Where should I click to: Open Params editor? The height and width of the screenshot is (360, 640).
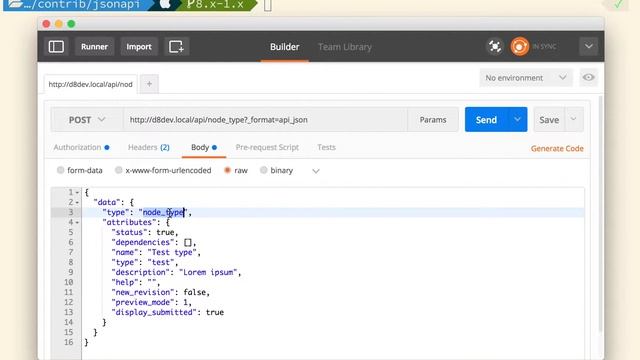tap(433, 120)
